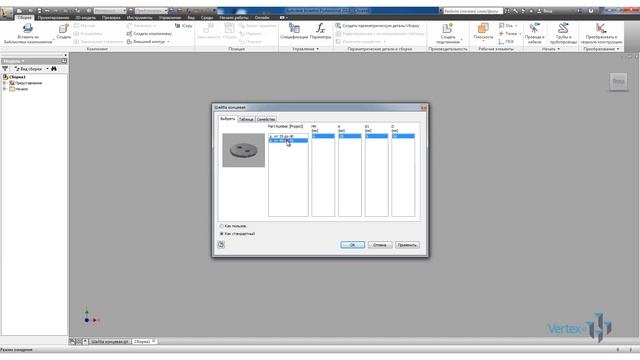Click the refresh icon in dialog bottom-left

point(221,244)
